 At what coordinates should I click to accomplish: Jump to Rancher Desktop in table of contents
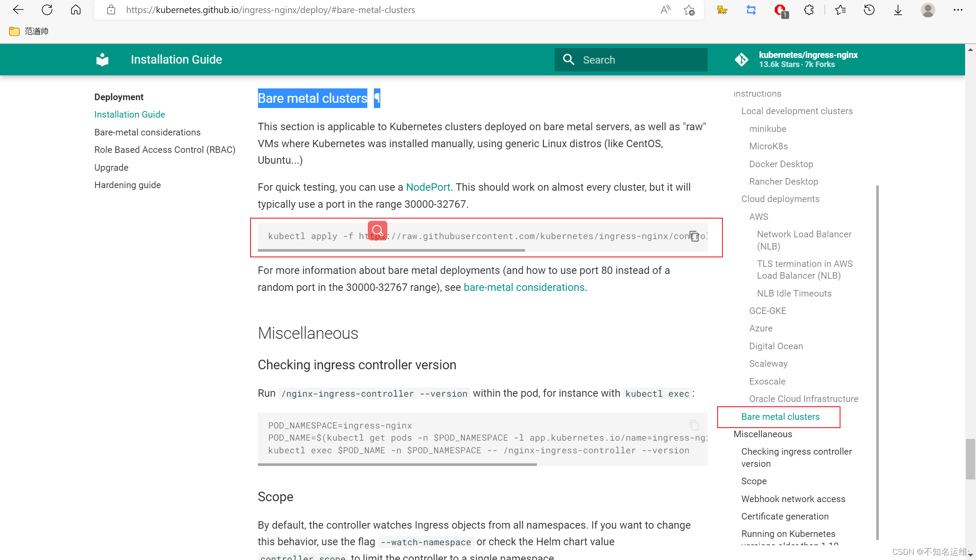[x=783, y=182]
